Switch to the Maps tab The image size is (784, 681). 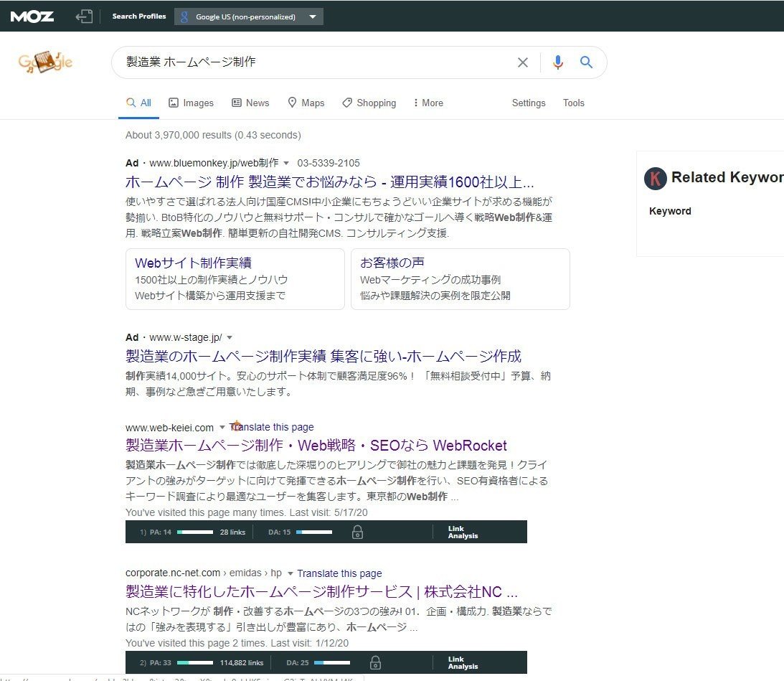(306, 103)
